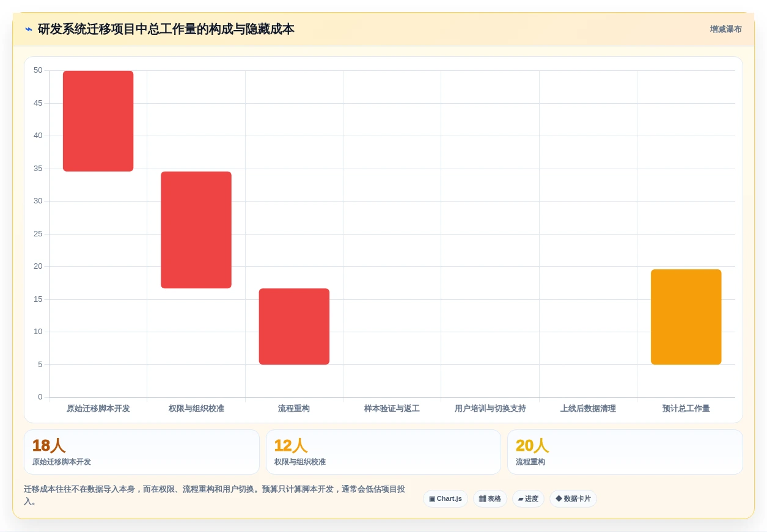Click the chart title 研发系统迁移项目中总工作量的构成与隐藏成本
Viewport: 767px width, 532px height.
click(166, 29)
